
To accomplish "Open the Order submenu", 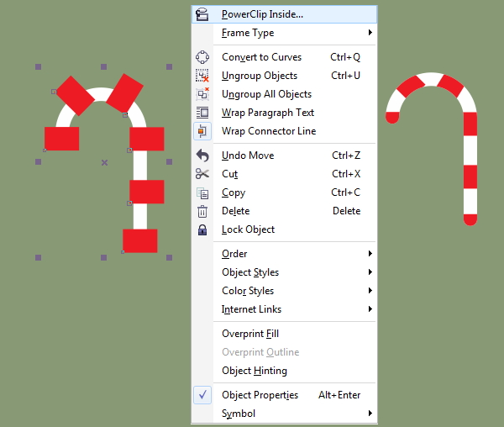I will [284, 254].
